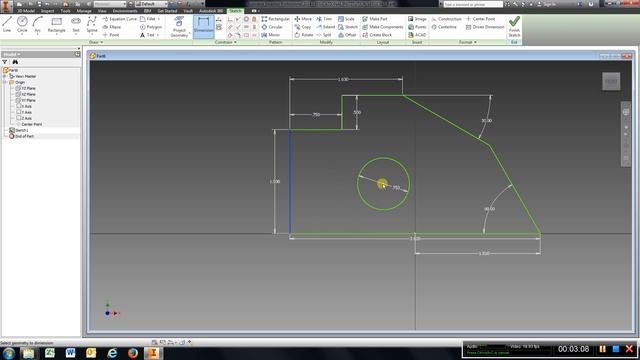Open the Default appearance combo box
Image resolution: width=640 pixels, height=360 pixels.
click(x=151, y=4)
